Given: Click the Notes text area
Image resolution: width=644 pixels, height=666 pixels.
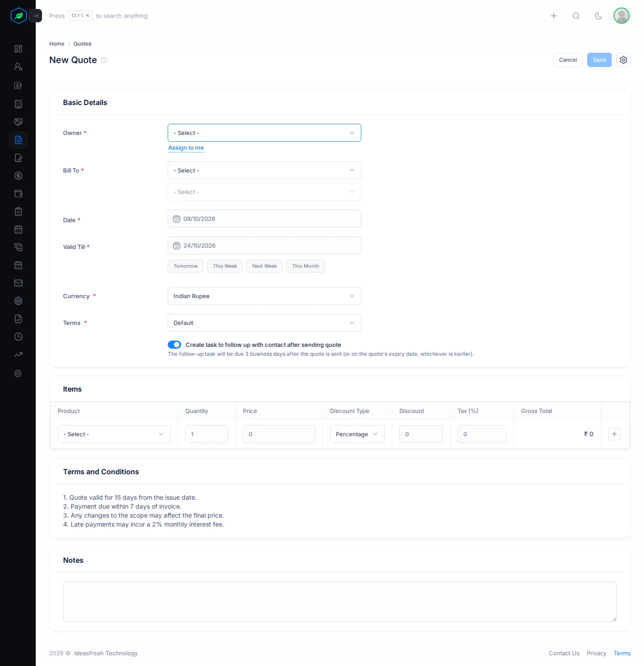Looking at the screenshot, I should tap(340, 602).
